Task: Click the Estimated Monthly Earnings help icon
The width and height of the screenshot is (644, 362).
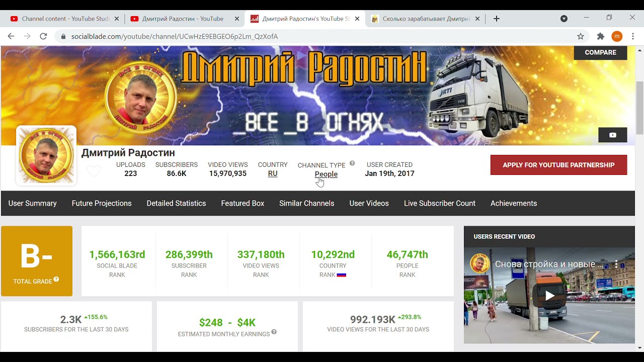Action: 274,332
